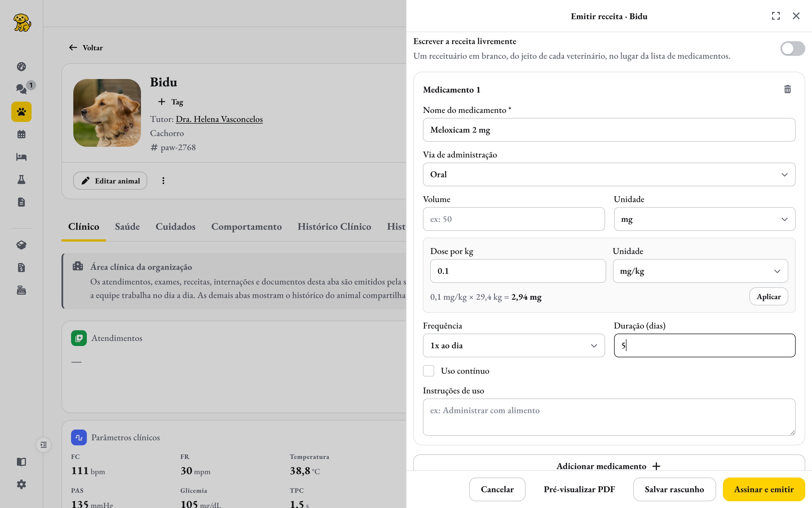The width and height of the screenshot is (812, 508).
Task: Open the inventory box icon
Action: coord(21,245)
